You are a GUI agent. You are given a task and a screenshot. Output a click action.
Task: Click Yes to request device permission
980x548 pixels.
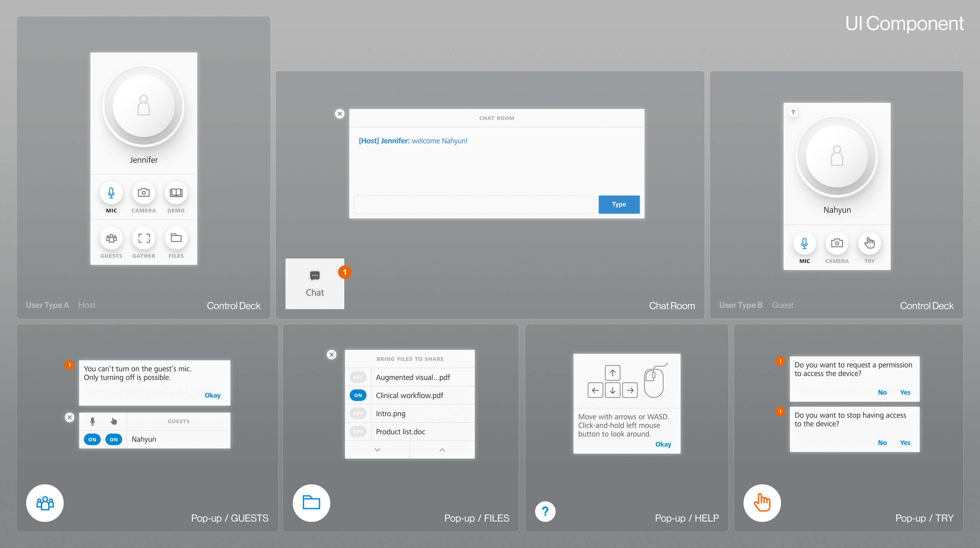click(x=905, y=392)
